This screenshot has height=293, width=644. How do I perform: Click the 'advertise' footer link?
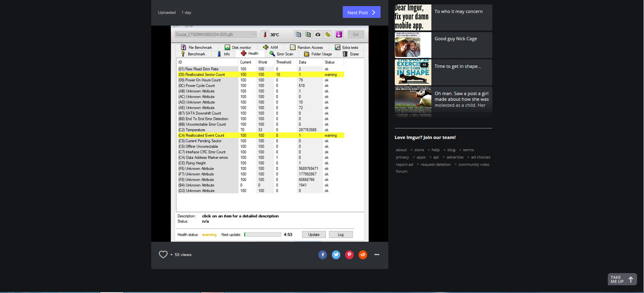[x=455, y=157]
